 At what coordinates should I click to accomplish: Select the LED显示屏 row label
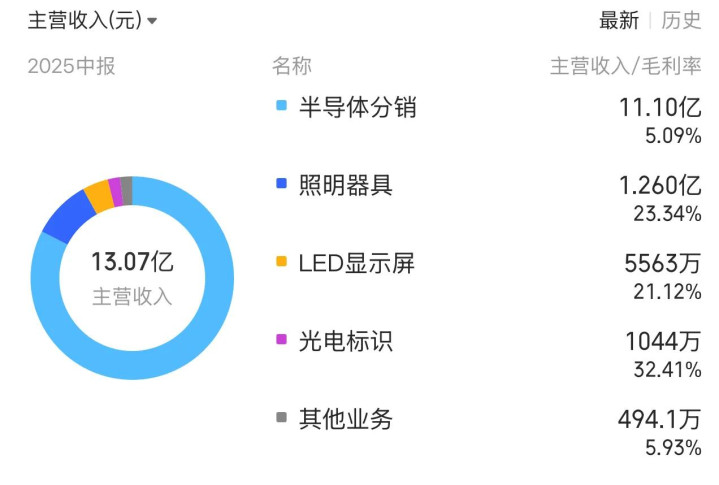pos(356,263)
